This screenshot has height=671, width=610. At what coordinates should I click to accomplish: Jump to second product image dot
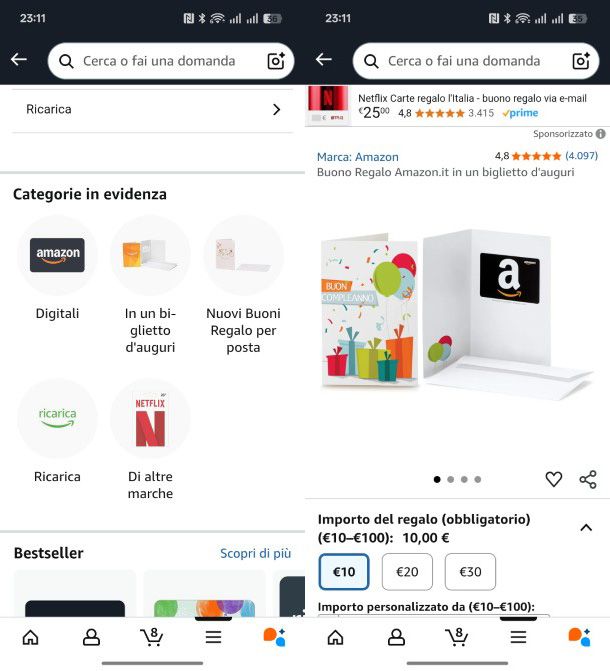point(450,479)
